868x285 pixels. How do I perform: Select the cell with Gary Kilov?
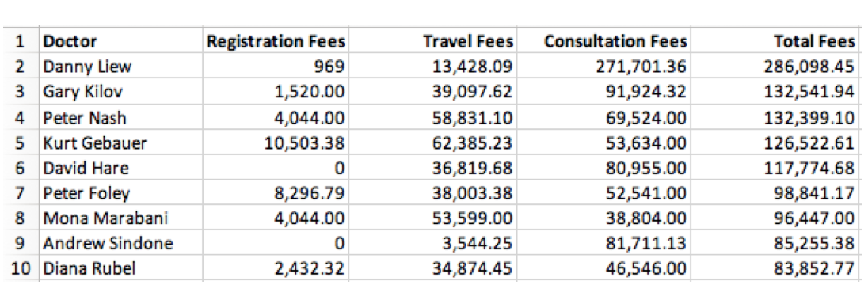tap(120, 92)
